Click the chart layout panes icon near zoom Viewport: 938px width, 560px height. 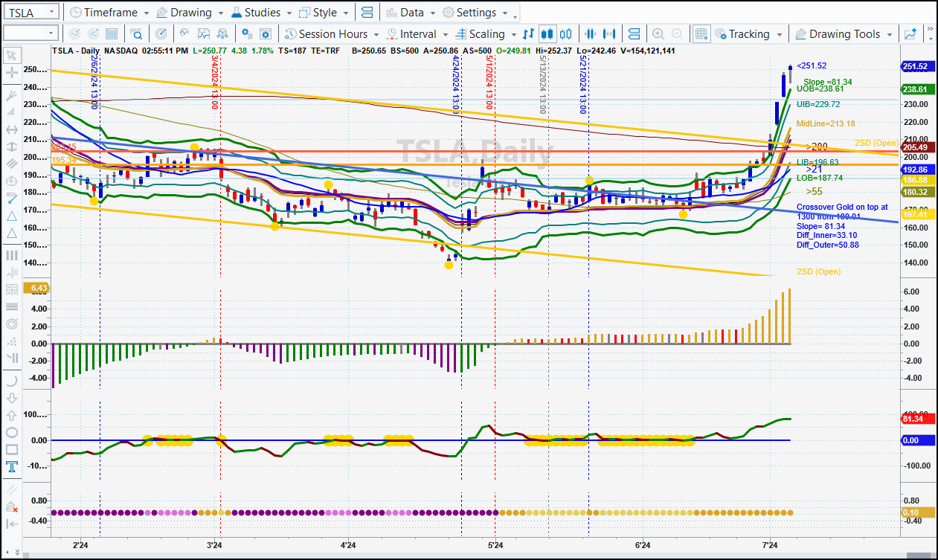pyautogui.click(x=634, y=33)
